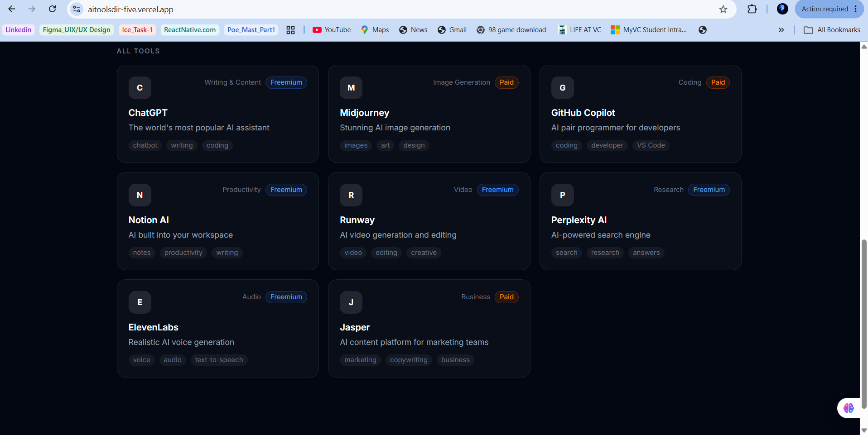Click the 'VS Code' tag on GitHub Copilot
This screenshot has width=868, height=435.
[x=651, y=145]
